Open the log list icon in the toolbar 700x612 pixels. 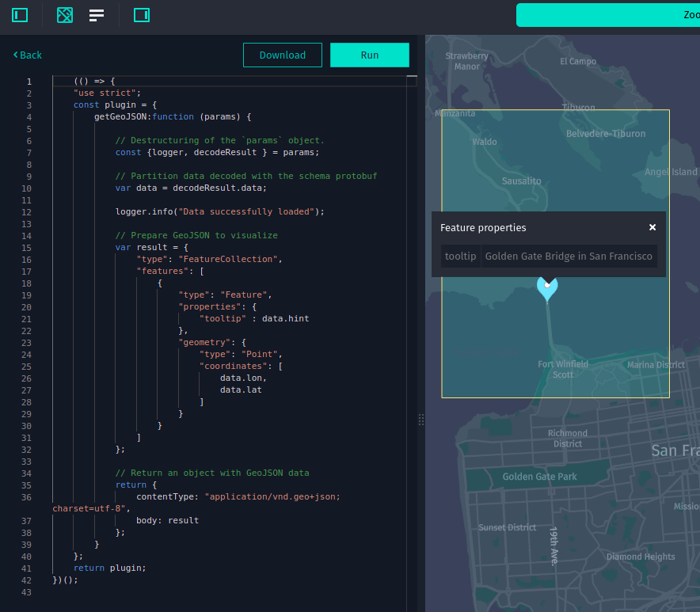[96, 14]
